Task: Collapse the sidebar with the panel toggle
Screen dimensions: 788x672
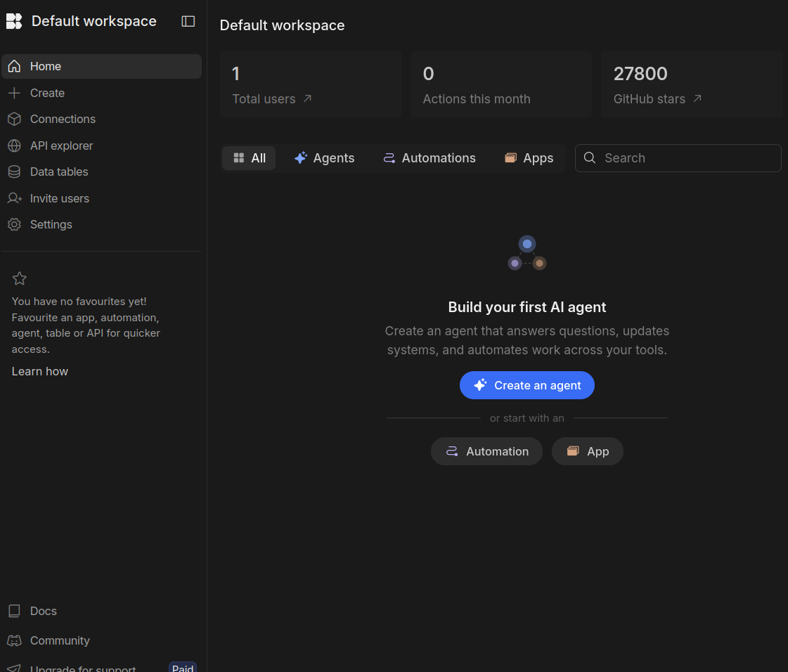Action: point(188,21)
